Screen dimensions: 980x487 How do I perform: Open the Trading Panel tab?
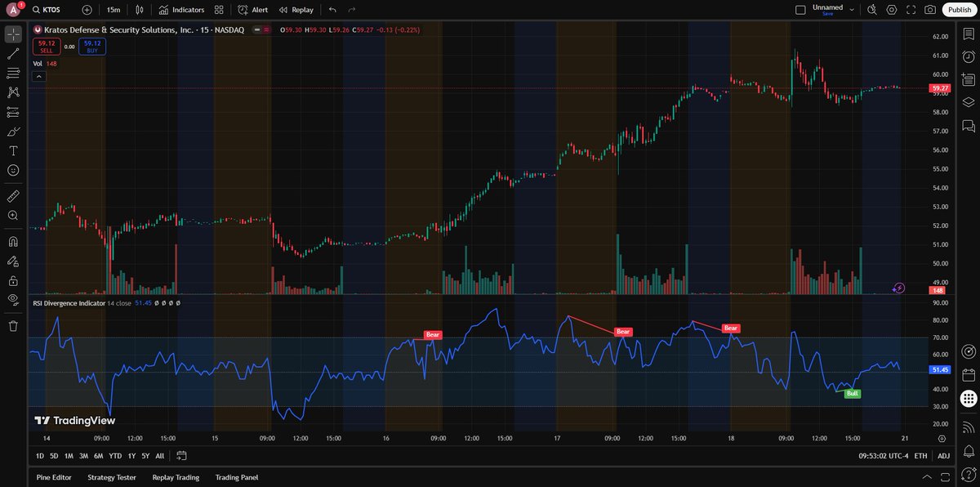[237, 477]
